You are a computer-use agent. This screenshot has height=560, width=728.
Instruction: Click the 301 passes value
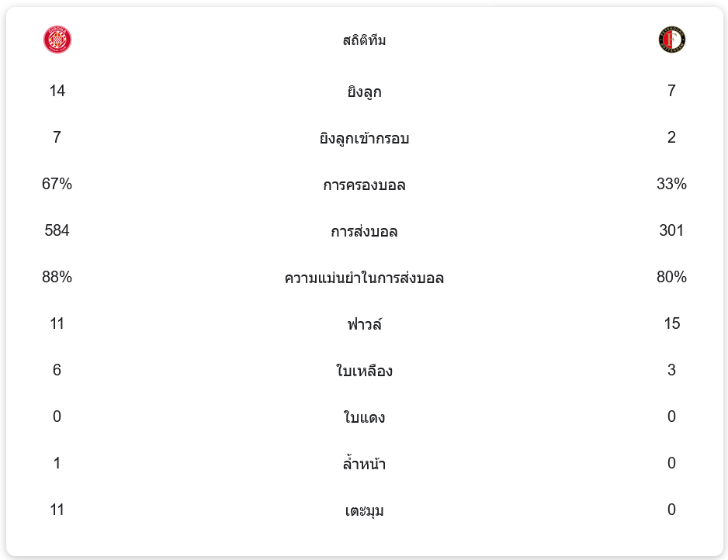[671, 230]
